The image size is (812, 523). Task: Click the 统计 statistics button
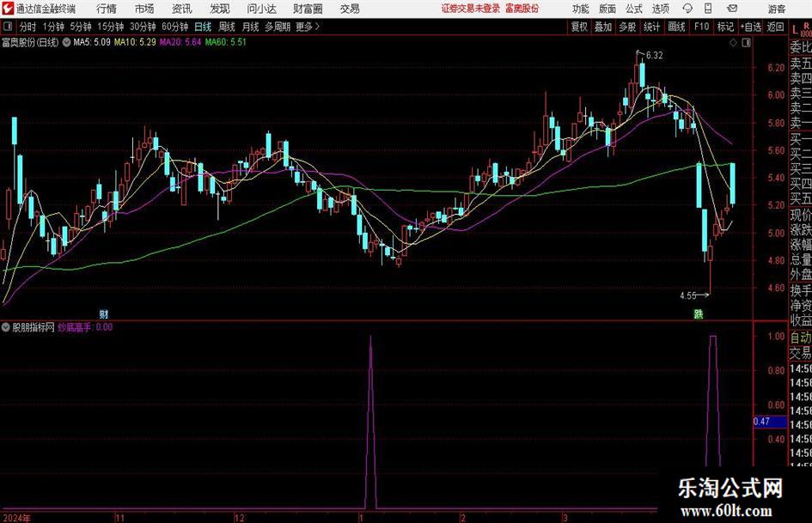point(651,27)
